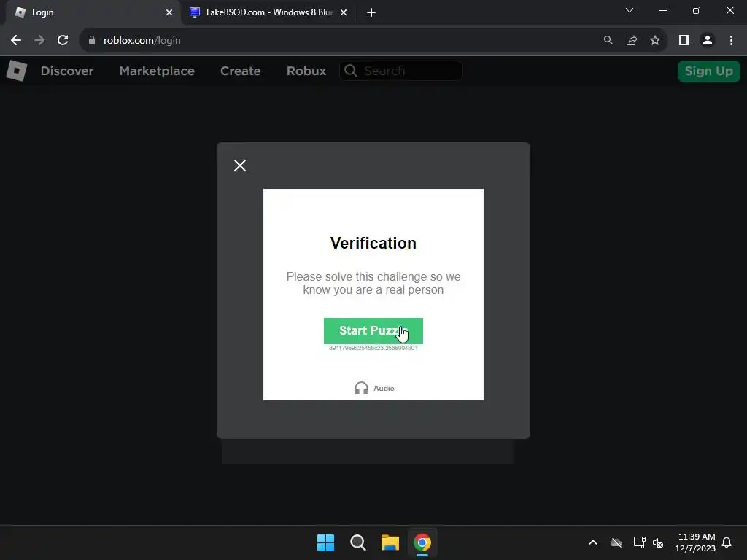
Task: Click the address bar URL roblox.com/login
Action: coord(142,41)
